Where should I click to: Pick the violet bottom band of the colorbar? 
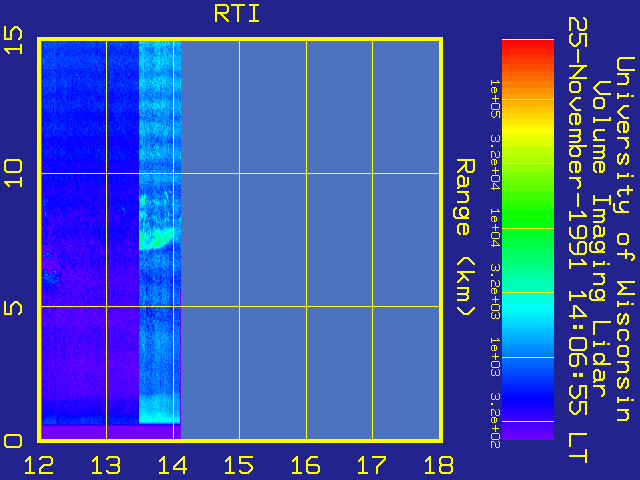[528, 431]
